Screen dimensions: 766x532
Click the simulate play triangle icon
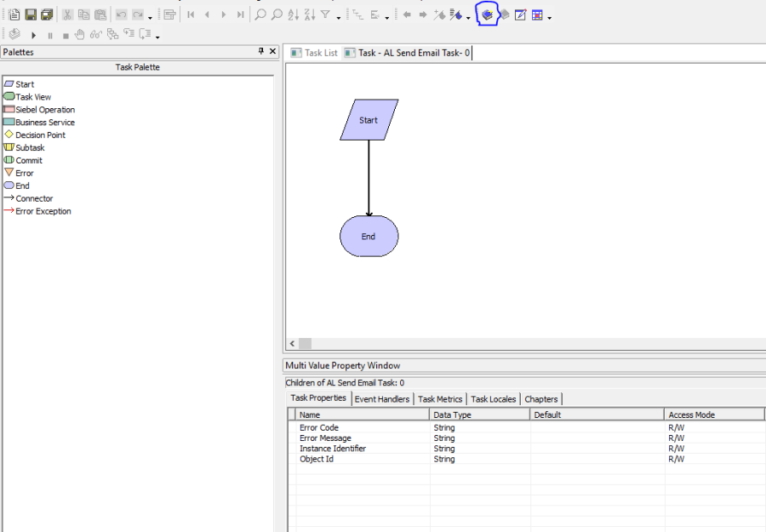coord(33,35)
